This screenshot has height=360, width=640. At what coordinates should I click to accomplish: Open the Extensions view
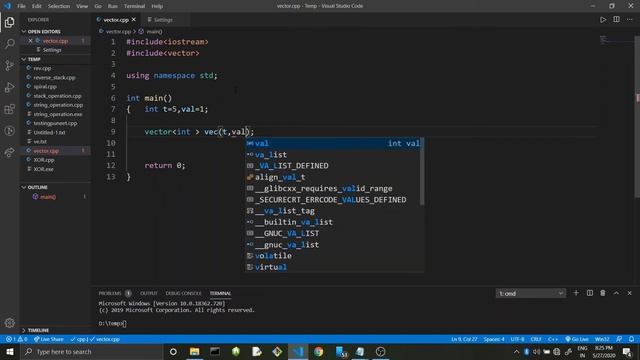[9, 109]
